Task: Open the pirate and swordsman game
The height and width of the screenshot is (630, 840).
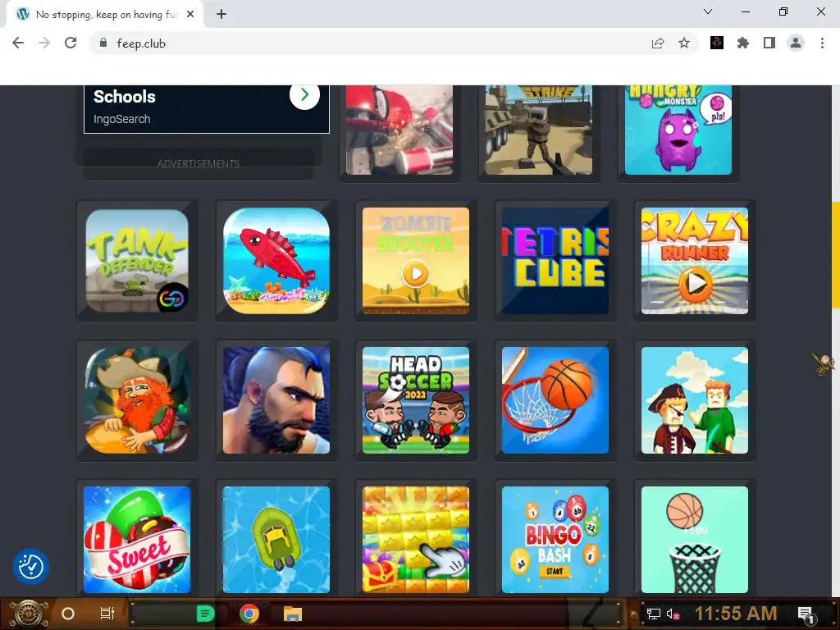Action: click(x=695, y=400)
